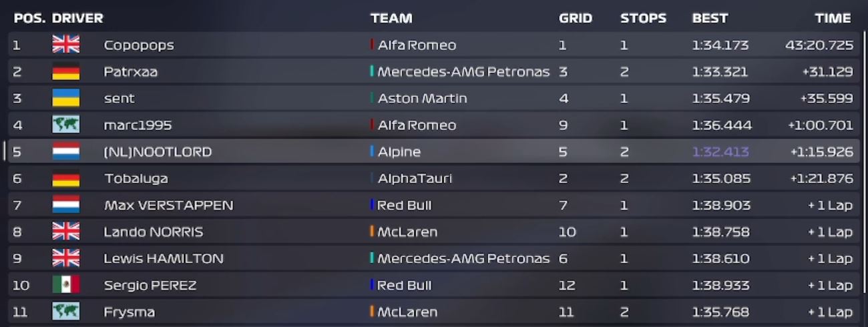
Task: Click the red Alfa Romeo color bar for Copopops
Action: click(x=372, y=45)
